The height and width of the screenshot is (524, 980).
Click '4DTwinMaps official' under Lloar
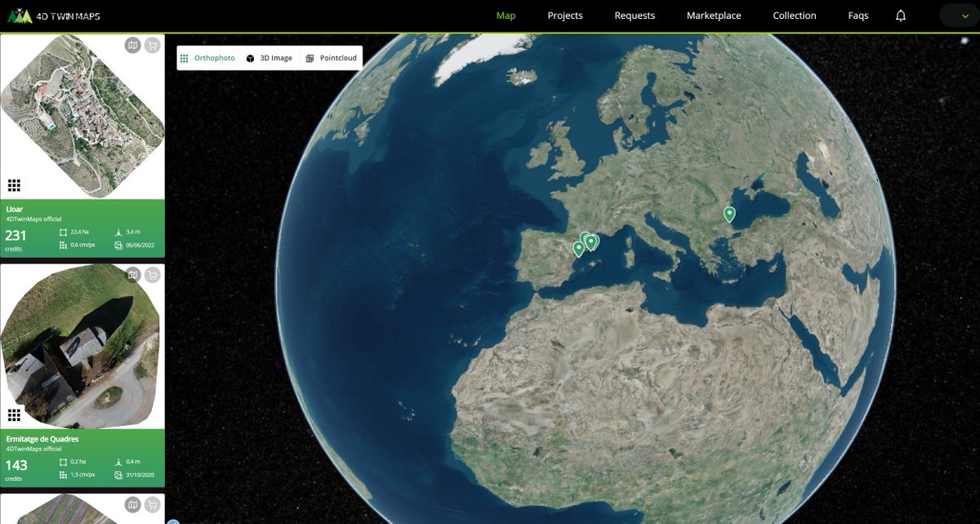click(33, 219)
